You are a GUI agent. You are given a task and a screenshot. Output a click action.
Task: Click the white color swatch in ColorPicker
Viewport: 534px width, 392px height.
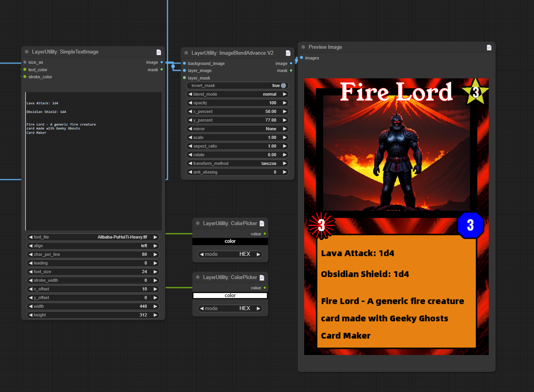coord(230,296)
